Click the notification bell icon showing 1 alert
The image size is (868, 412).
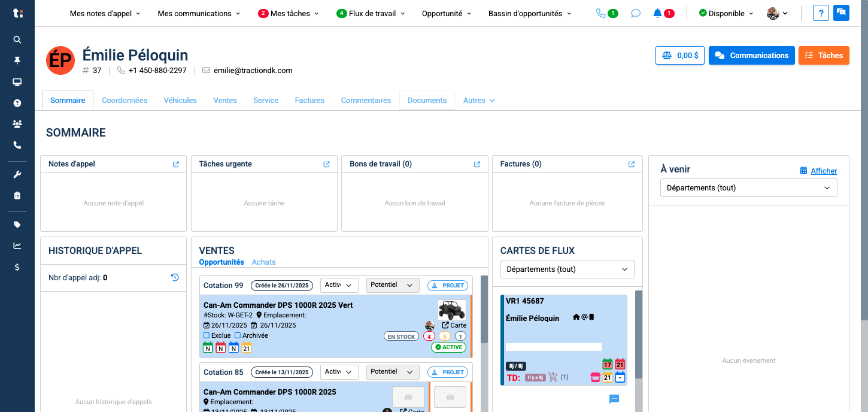point(658,13)
